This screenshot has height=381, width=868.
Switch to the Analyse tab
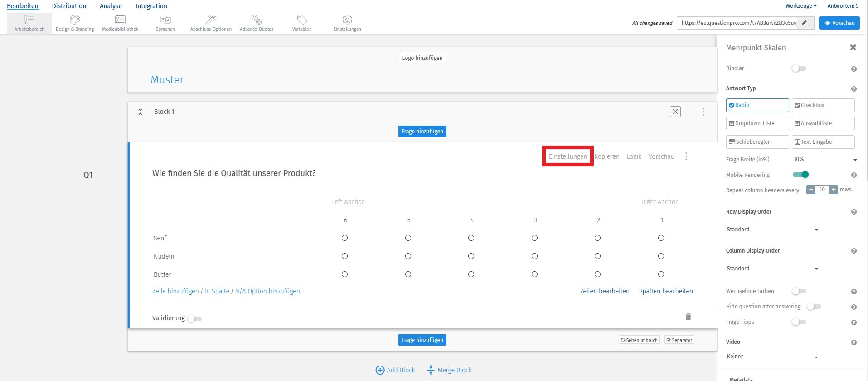click(x=111, y=6)
